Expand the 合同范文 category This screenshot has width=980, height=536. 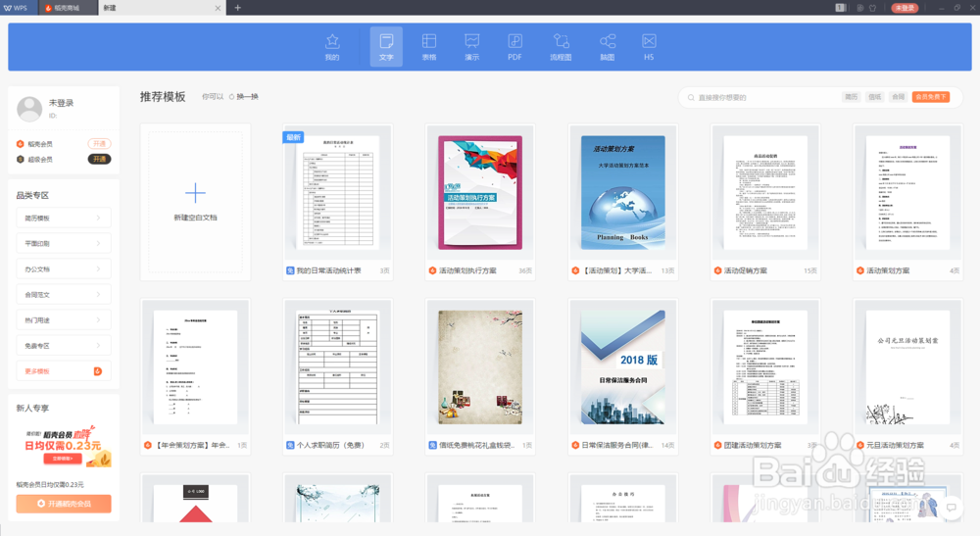(64, 294)
